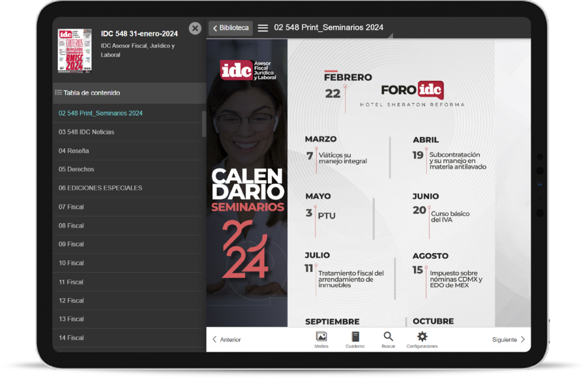Open '04 Reseña' entry

click(x=128, y=151)
